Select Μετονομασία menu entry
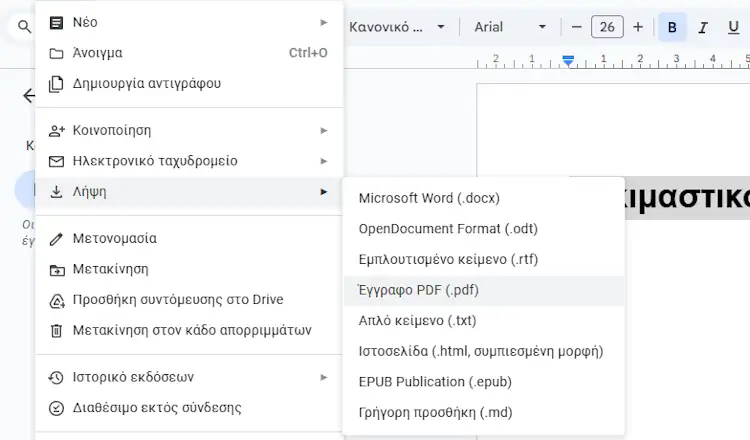The height and width of the screenshot is (440, 750). tap(189, 239)
